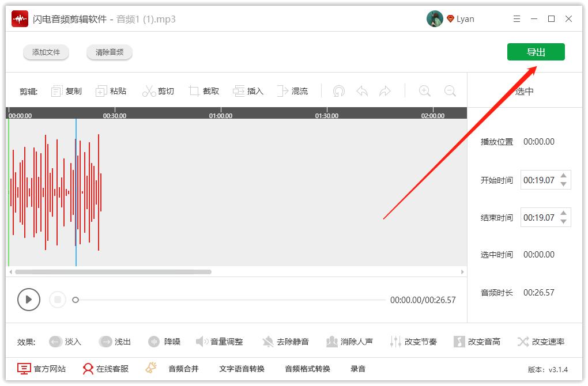The width and height of the screenshot is (588, 386).
Task: Increase the 开始时间 with up arrow
Action: click(563, 175)
